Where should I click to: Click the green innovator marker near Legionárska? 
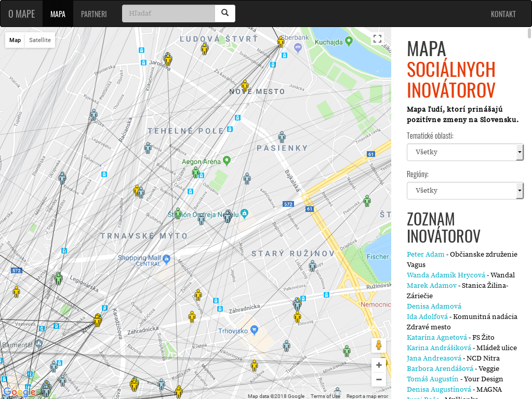[58, 278]
